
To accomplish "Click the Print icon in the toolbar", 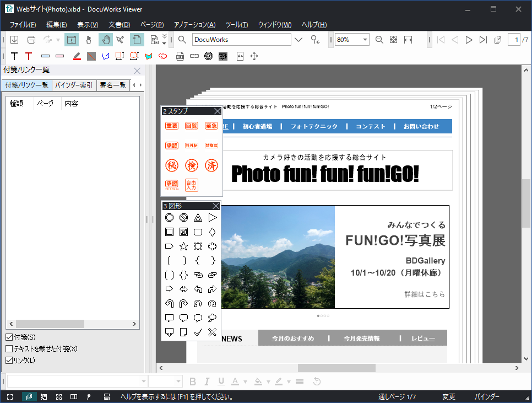I will (x=31, y=39).
